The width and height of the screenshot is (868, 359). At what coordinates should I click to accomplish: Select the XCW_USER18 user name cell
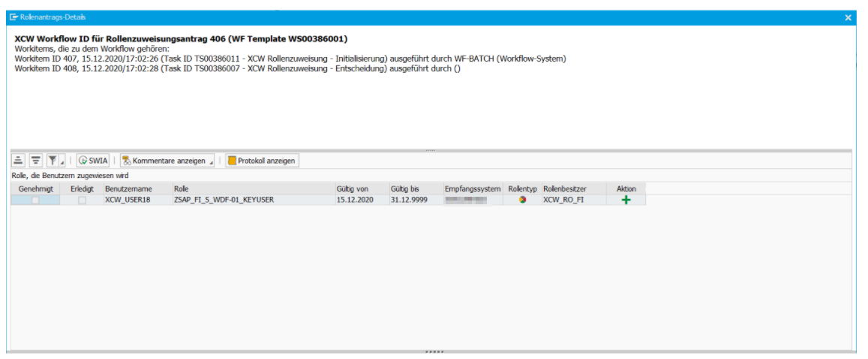(137, 200)
